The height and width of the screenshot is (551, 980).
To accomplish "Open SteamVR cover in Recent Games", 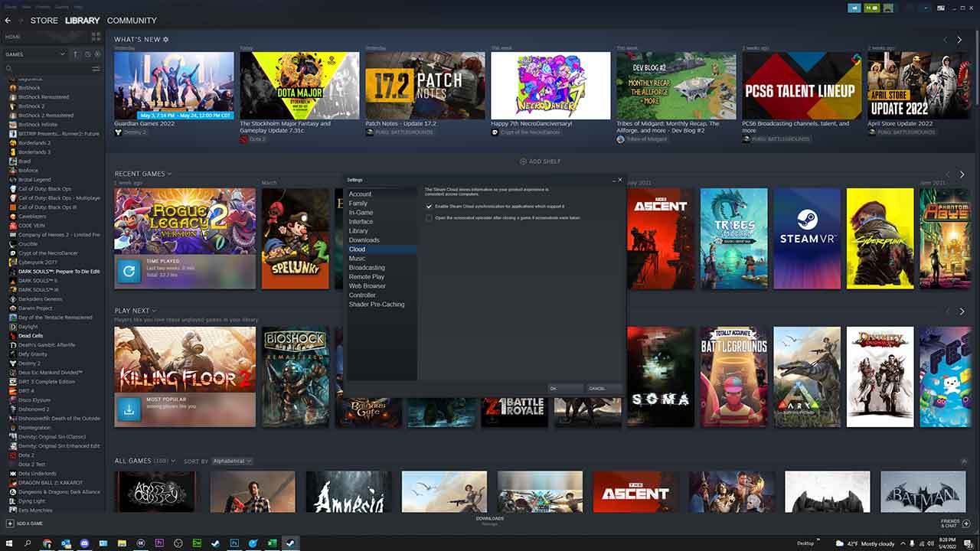I will [807, 239].
